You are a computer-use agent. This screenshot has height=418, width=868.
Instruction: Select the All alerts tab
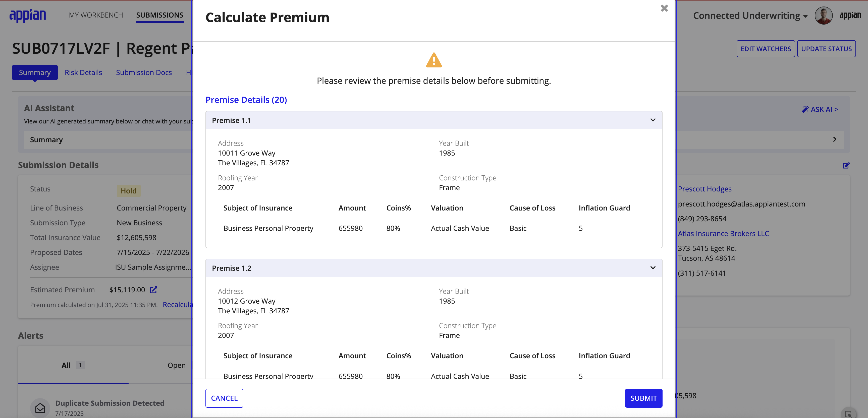[73, 365]
